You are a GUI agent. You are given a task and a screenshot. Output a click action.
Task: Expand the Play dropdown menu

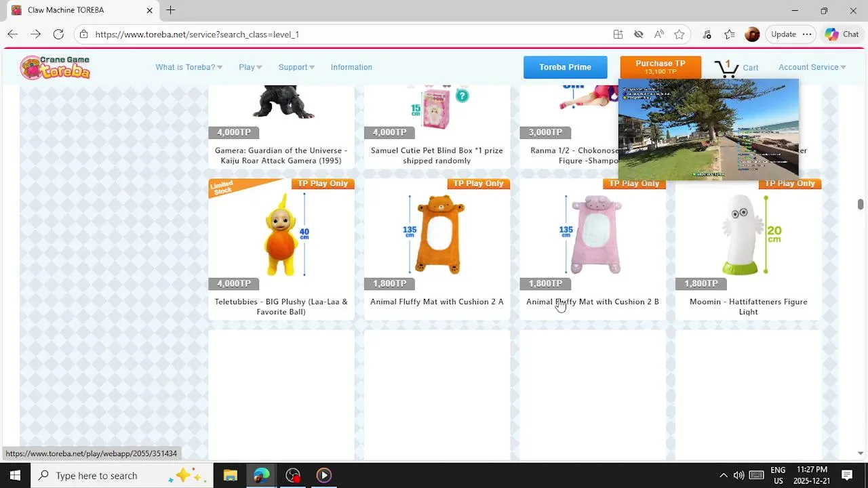(x=250, y=67)
